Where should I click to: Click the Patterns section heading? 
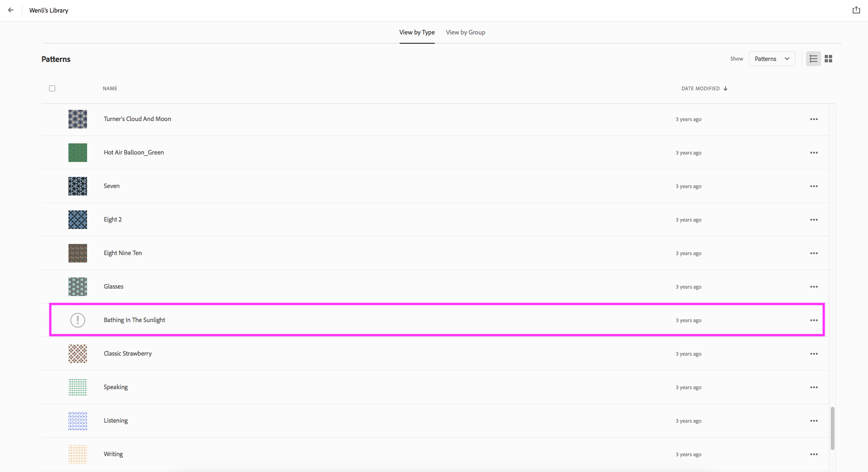click(x=56, y=59)
